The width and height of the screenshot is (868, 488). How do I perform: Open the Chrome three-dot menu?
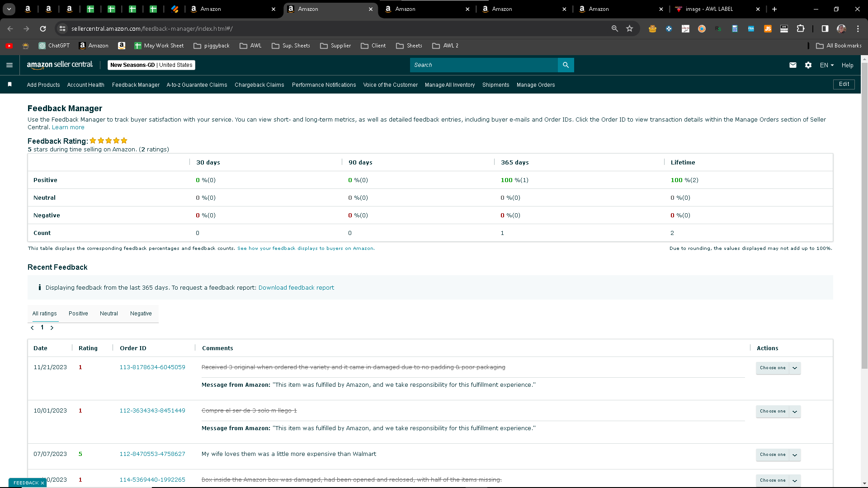point(858,28)
